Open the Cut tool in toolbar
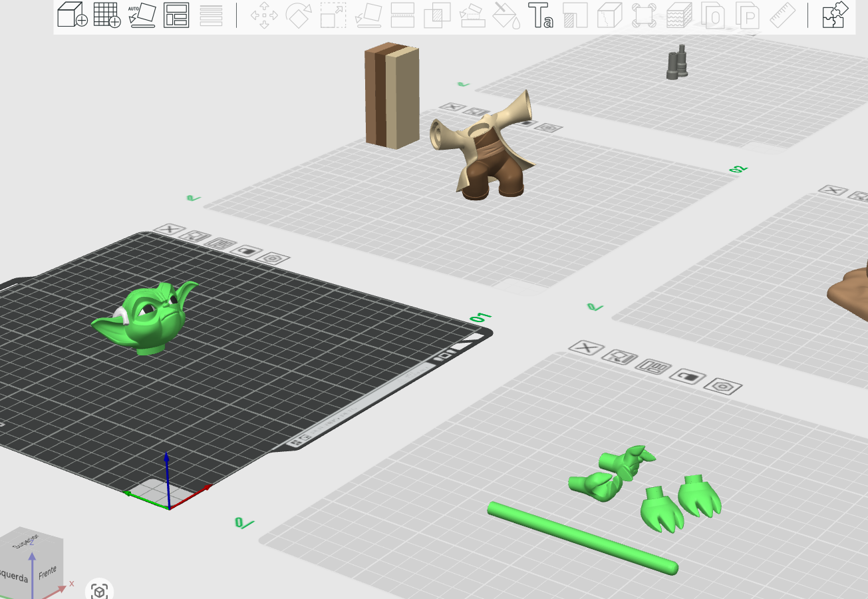Screen dimensions: 868x599 [402, 15]
